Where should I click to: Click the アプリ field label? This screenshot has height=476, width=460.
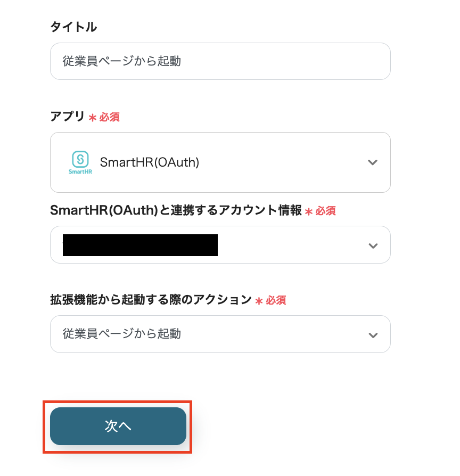click(x=68, y=117)
